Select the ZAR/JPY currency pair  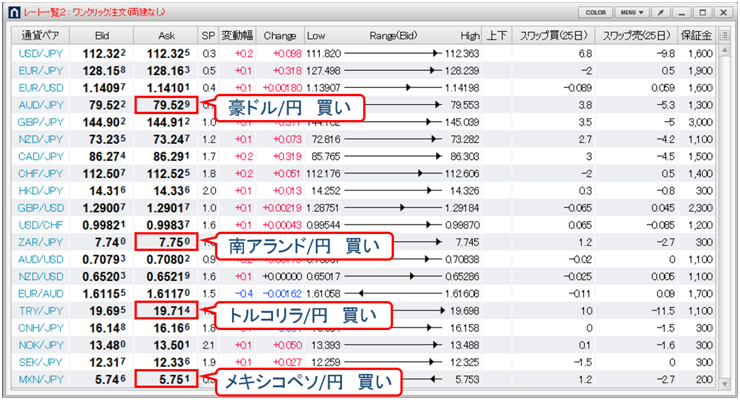coord(41,242)
